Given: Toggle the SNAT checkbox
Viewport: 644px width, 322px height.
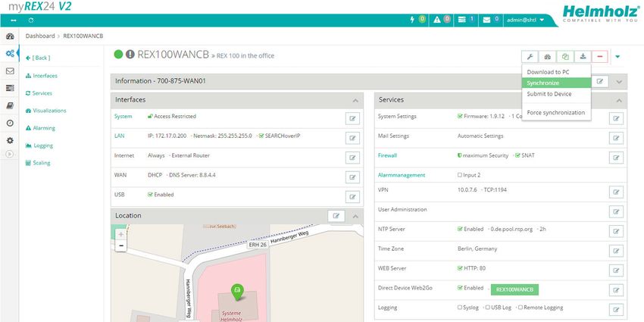Looking at the screenshot, I should click(517, 155).
